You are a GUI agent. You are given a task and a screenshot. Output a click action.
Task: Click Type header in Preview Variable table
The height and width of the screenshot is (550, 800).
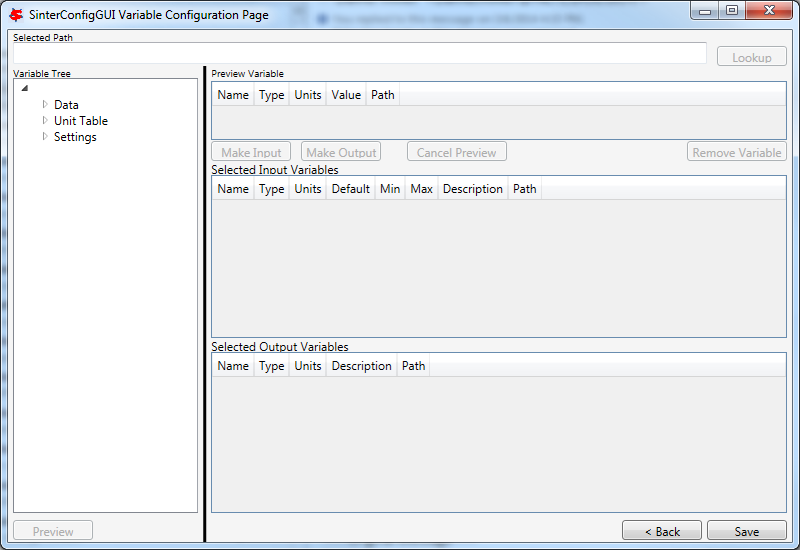pos(271,94)
